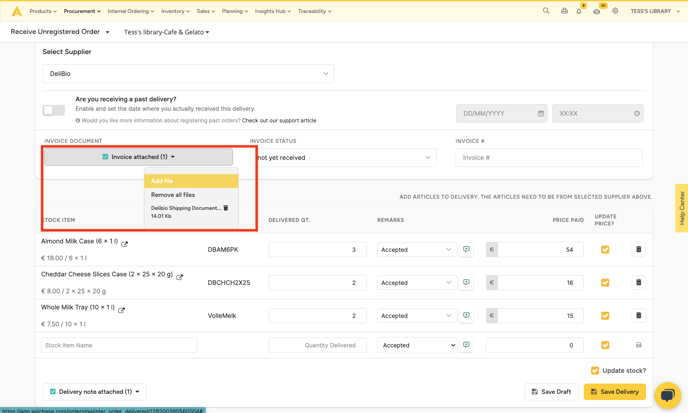The height and width of the screenshot is (413, 688).
Task: Toggle the past delivery switch
Action: (x=54, y=110)
